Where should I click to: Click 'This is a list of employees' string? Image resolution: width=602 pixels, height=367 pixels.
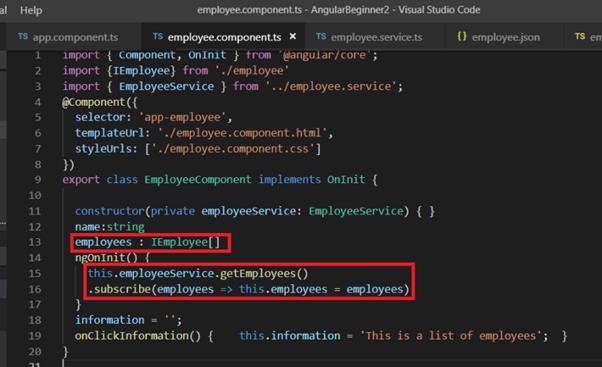click(x=451, y=336)
